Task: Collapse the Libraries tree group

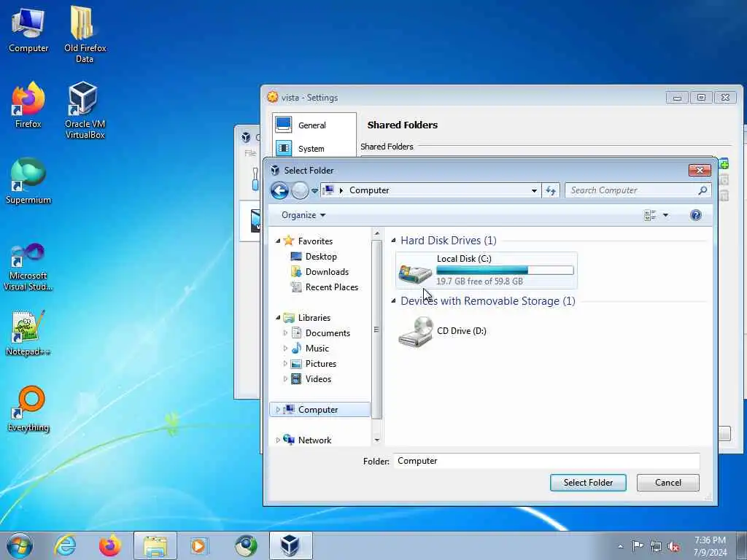Action: click(278, 317)
